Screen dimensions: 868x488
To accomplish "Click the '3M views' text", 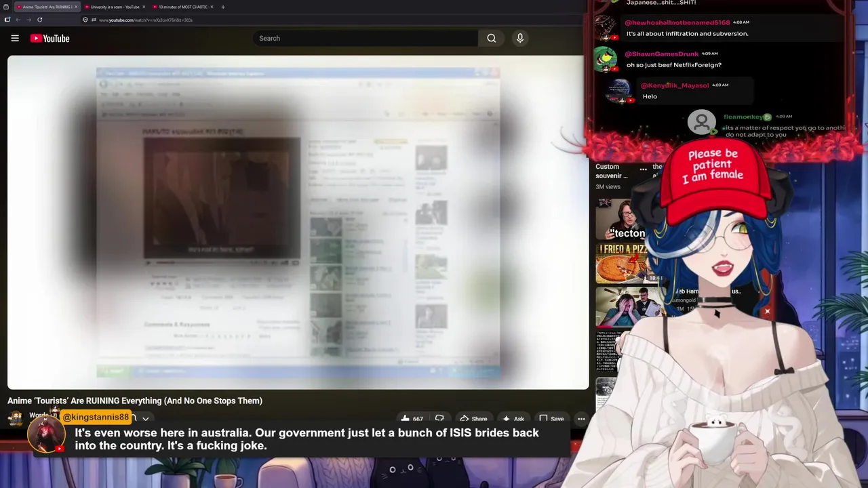I will pos(608,187).
